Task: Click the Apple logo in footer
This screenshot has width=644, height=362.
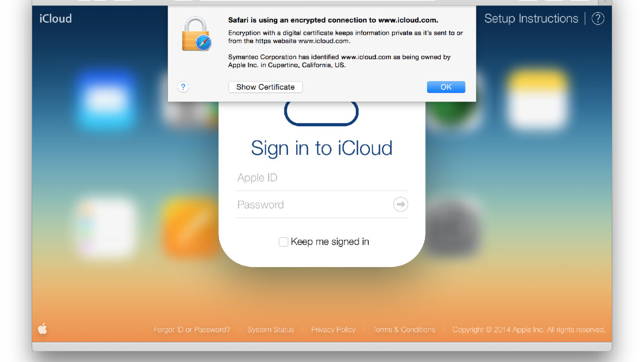Action: 43,329
